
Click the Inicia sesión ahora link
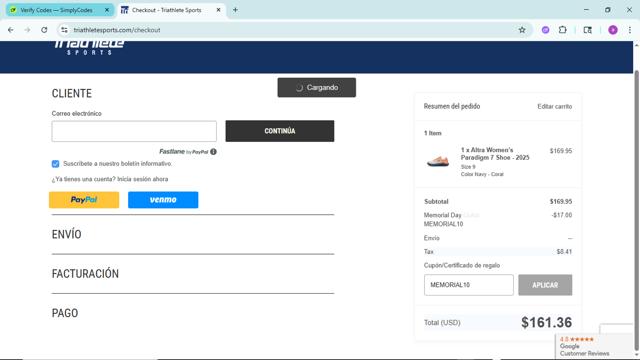(x=142, y=179)
